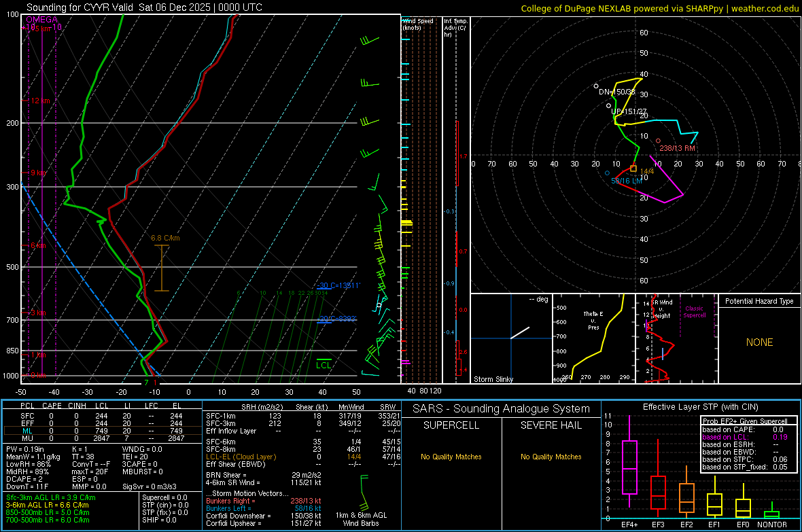Click the weather.cod.edu NEXLAB credit text

pyautogui.click(x=659, y=8)
